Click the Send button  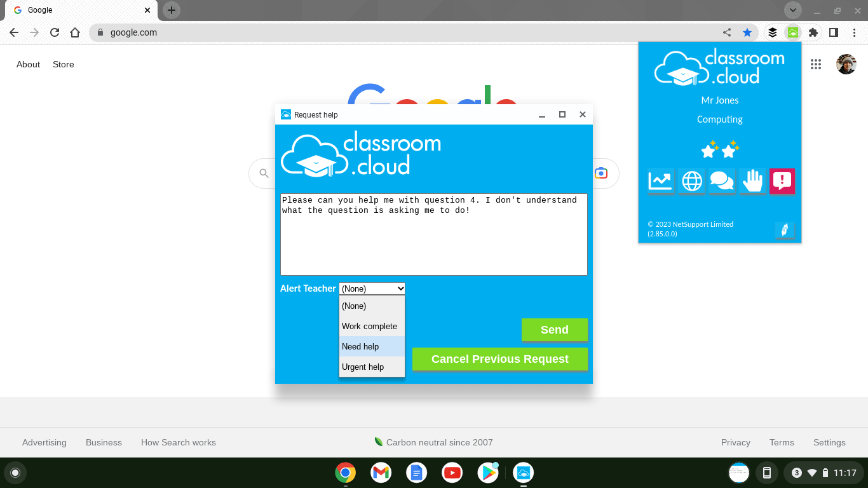pyautogui.click(x=555, y=330)
